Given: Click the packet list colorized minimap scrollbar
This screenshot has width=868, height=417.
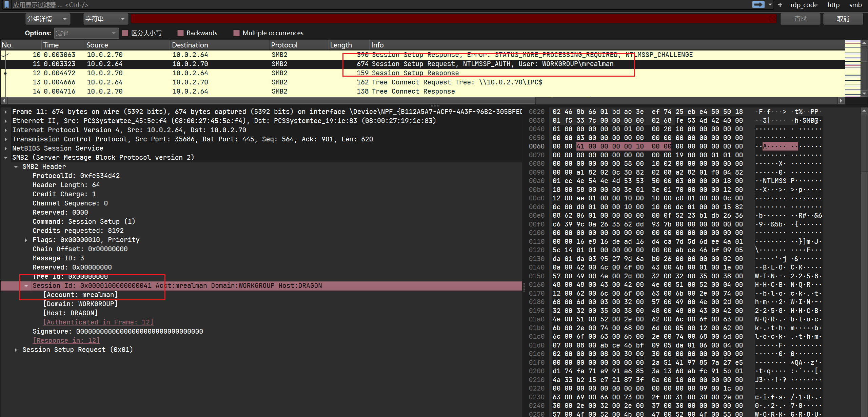Looking at the screenshot, I should click(852, 68).
